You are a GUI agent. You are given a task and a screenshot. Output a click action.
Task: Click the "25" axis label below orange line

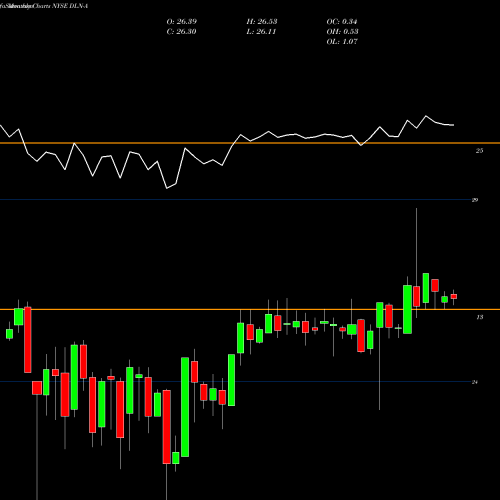[x=479, y=151]
